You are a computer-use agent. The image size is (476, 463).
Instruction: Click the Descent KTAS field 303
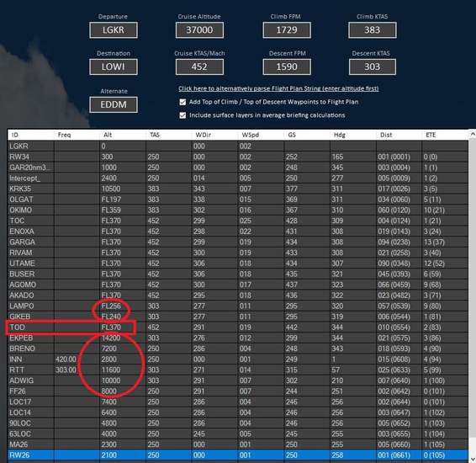point(373,67)
